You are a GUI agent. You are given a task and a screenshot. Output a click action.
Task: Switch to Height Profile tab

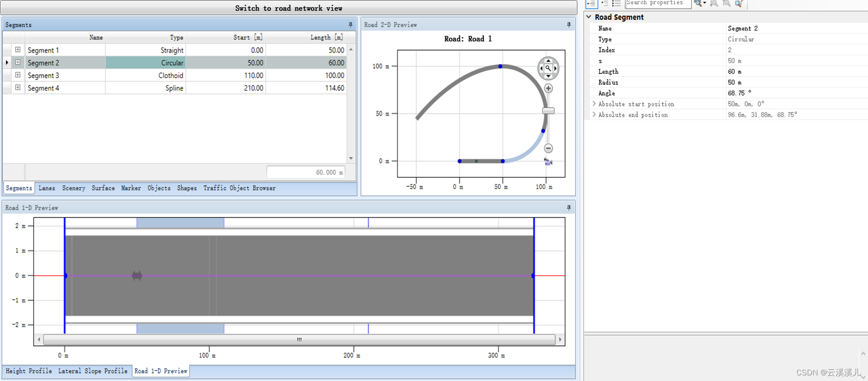[29, 371]
